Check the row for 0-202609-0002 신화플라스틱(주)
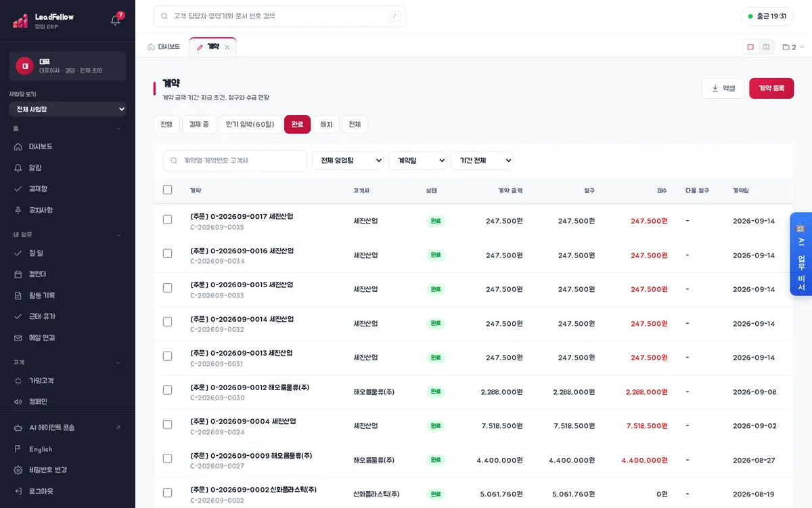812x508 pixels. (168, 492)
